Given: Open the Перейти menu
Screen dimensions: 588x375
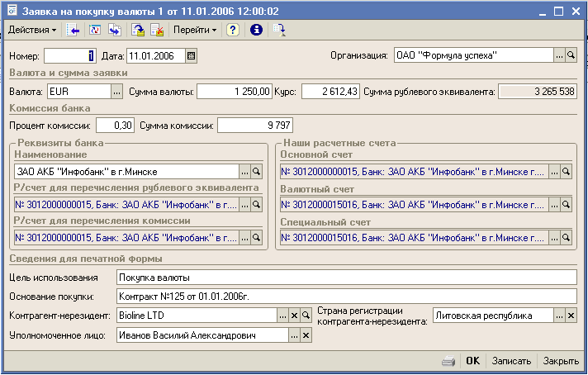Looking at the screenshot, I should point(195,30).
